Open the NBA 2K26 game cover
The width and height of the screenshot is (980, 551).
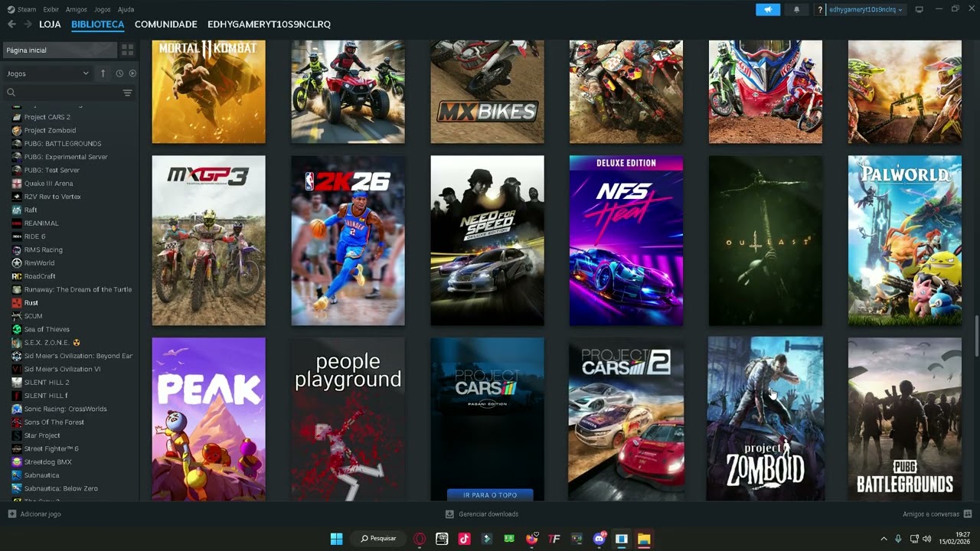tap(348, 240)
